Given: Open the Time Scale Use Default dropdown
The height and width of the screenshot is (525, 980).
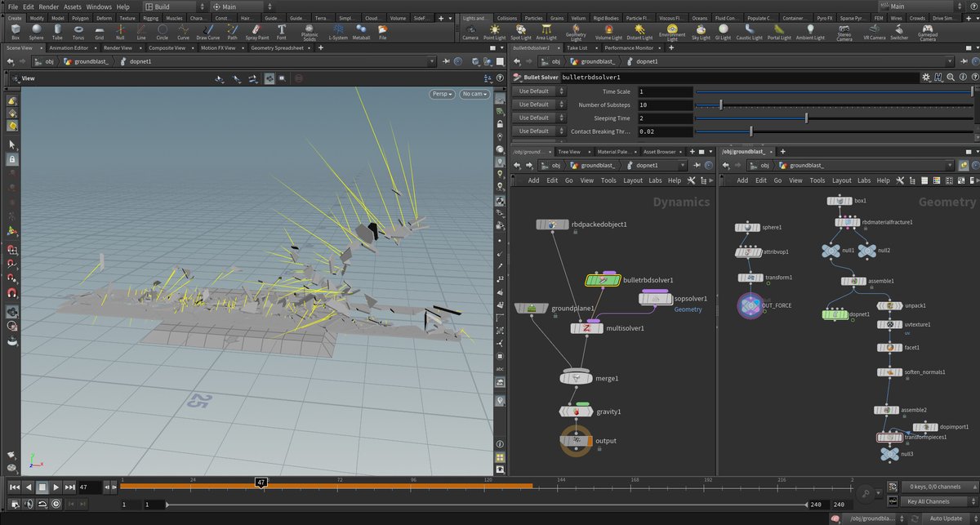Looking at the screenshot, I should 539,91.
